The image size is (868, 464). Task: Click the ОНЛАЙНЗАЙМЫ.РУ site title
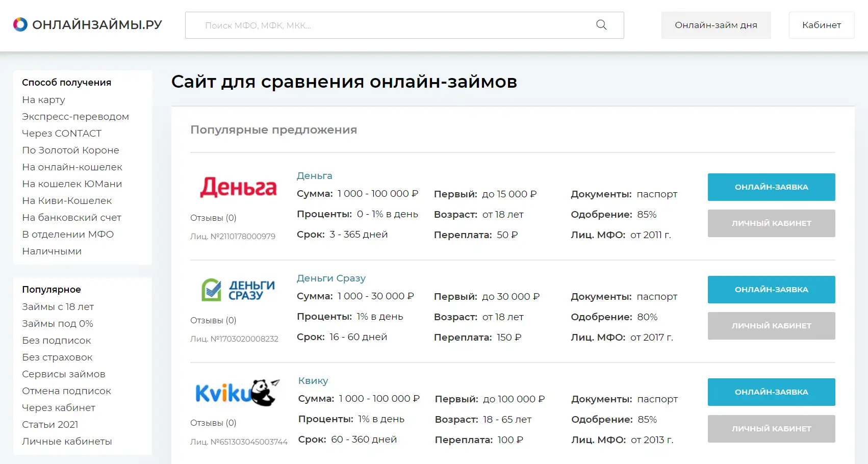(97, 24)
